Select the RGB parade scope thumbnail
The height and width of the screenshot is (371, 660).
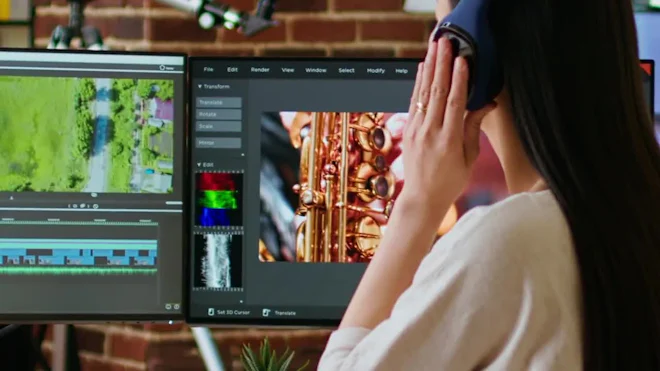click(218, 199)
